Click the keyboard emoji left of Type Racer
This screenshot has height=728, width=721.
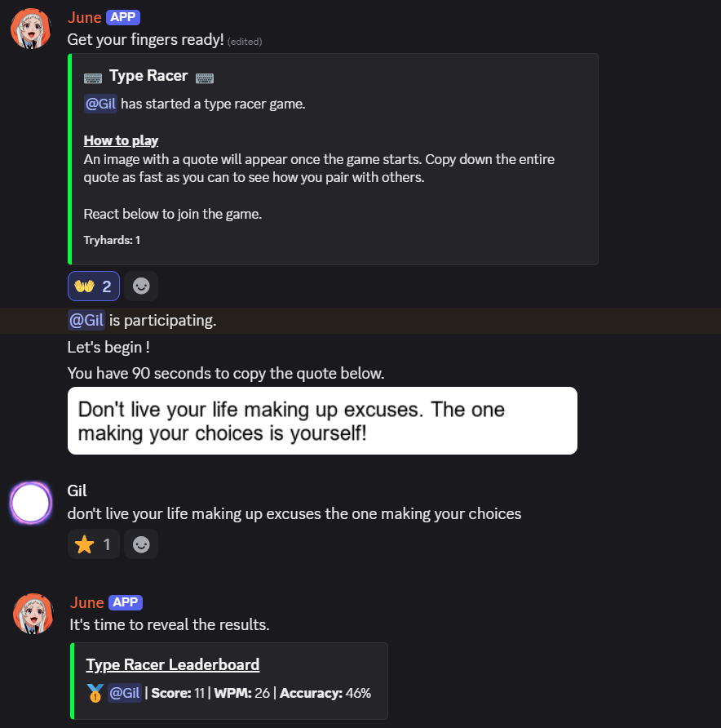[x=93, y=78]
